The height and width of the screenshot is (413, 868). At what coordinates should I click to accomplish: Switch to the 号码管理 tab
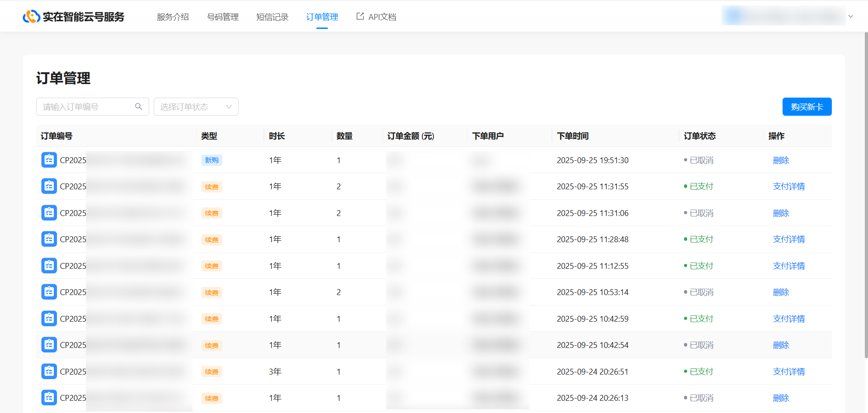(x=222, y=17)
